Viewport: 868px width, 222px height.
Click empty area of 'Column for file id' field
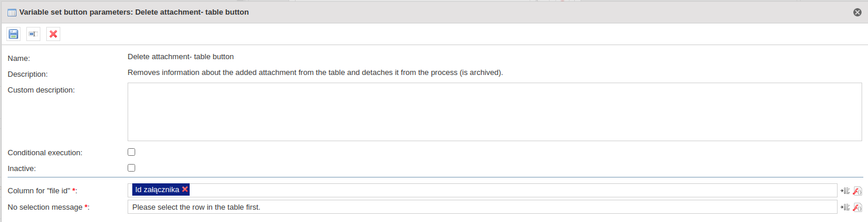pos(514,190)
